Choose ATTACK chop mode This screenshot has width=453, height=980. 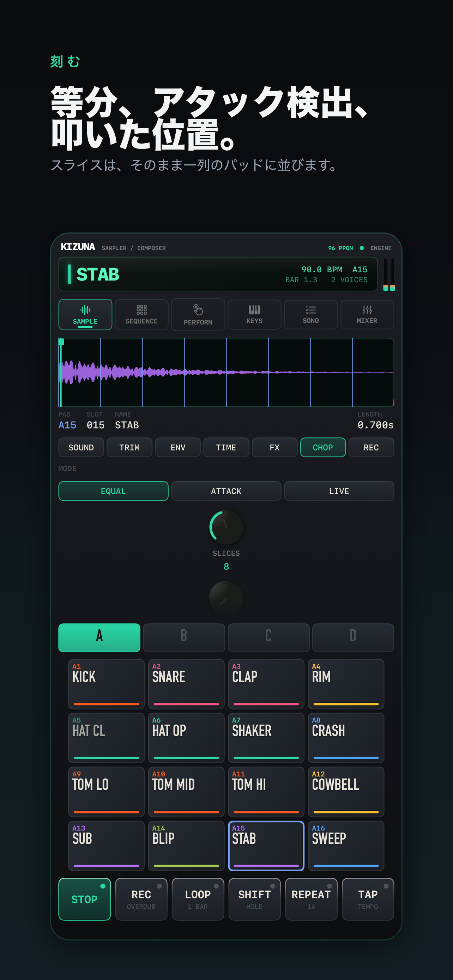(x=226, y=491)
